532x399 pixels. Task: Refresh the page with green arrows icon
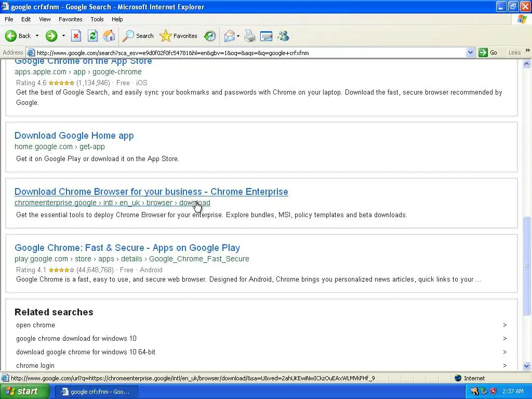[x=92, y=36]
